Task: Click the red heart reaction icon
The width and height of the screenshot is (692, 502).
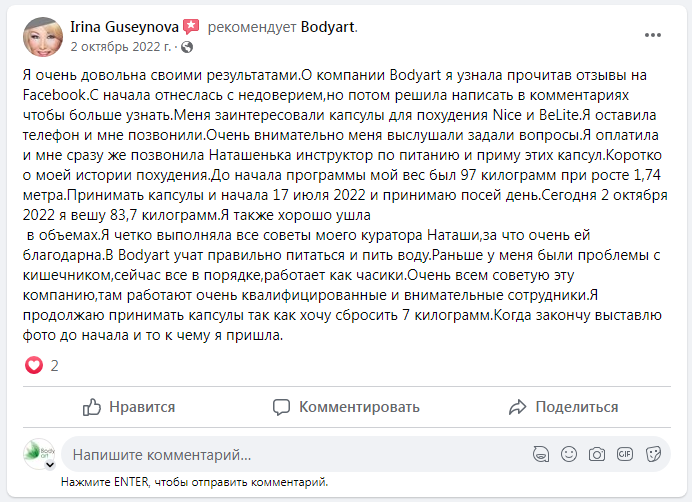Action: 34,366
